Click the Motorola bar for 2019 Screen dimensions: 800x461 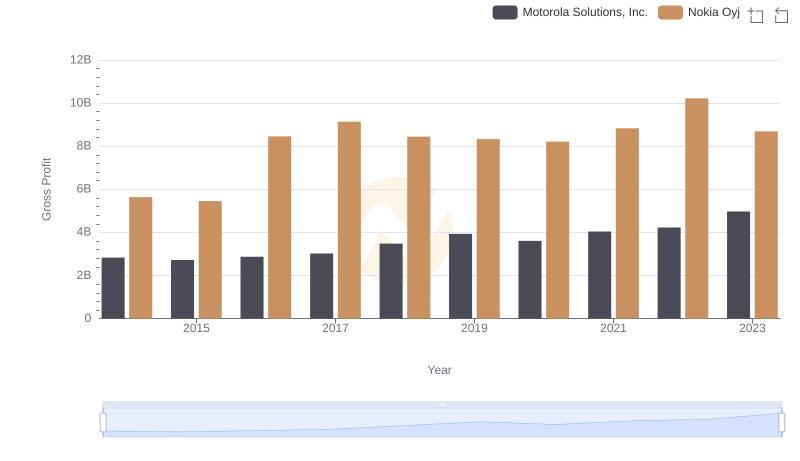(460, 276)
